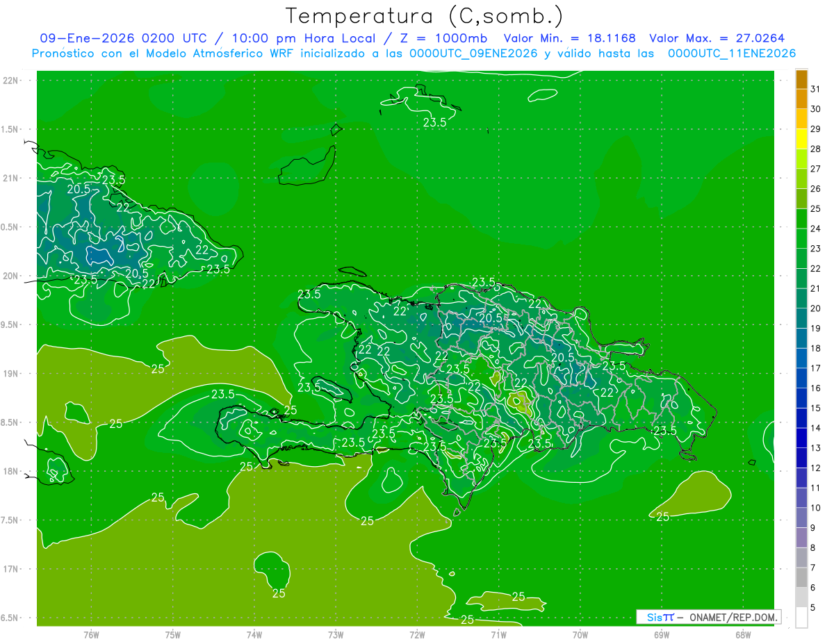
Task: Click the "69W" longitude axis label
Action: [x=662, y=635]
